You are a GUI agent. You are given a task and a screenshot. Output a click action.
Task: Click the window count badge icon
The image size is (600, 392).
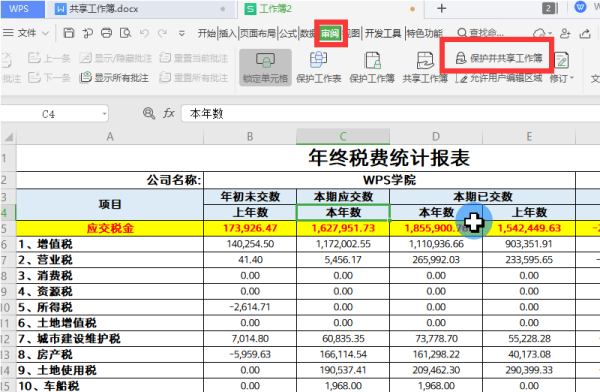coord(550,8)
